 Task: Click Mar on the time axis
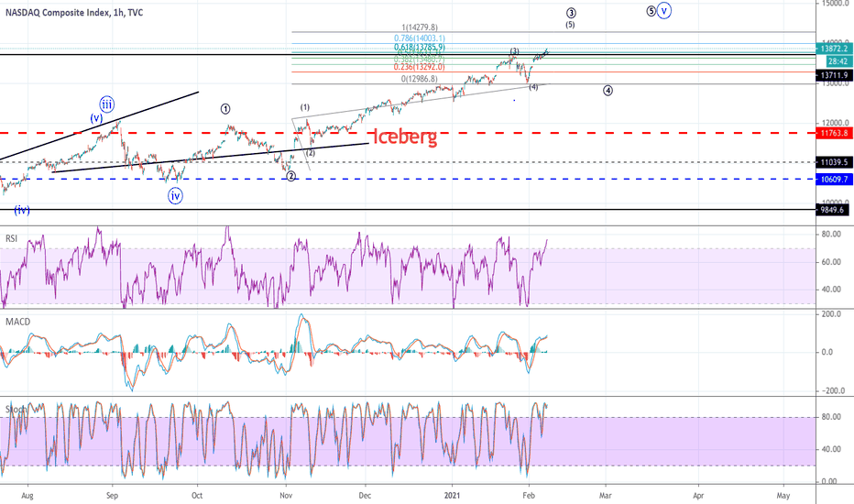coord(605,496)
